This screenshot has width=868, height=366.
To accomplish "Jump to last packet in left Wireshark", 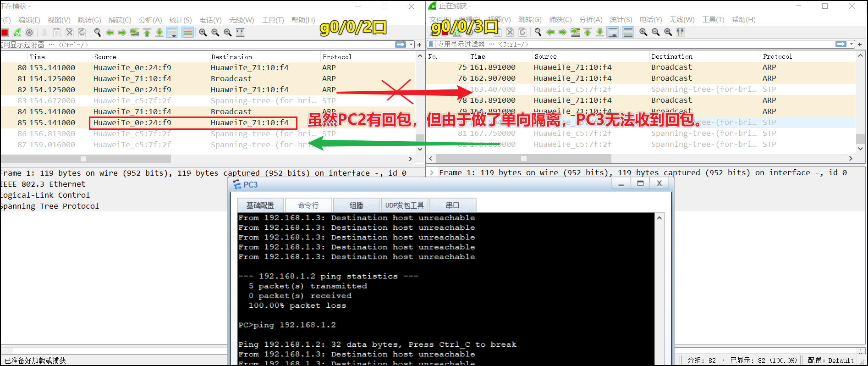I will 159,33.
